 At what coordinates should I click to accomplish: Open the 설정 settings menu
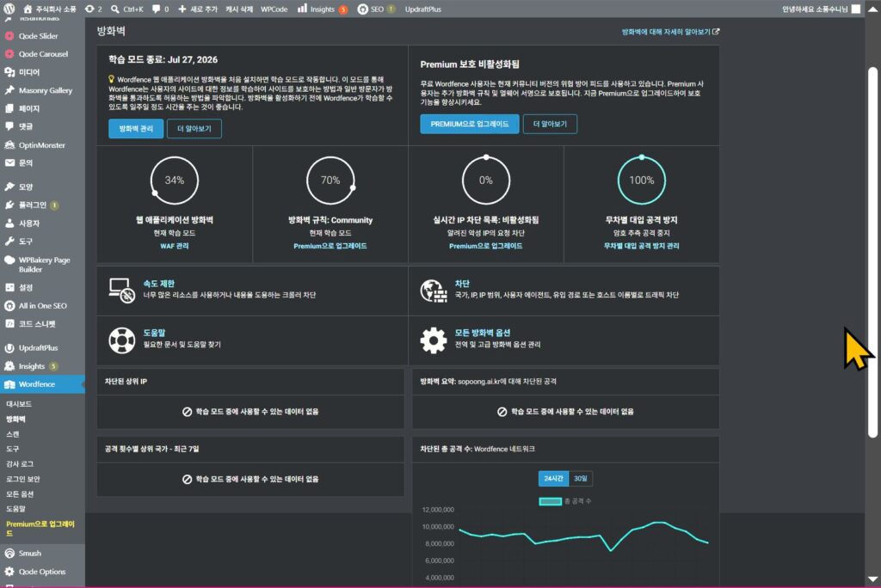26,287
